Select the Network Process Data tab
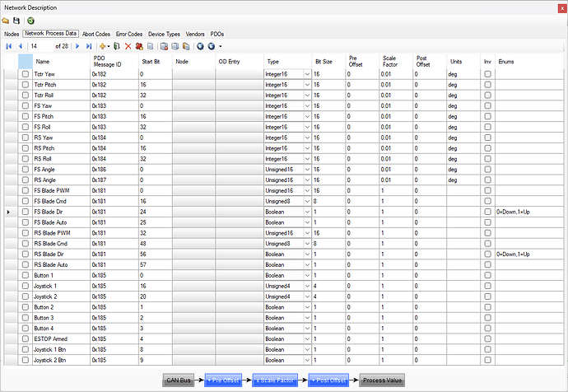This screenshot has height=392, width=568. point(51,33)
